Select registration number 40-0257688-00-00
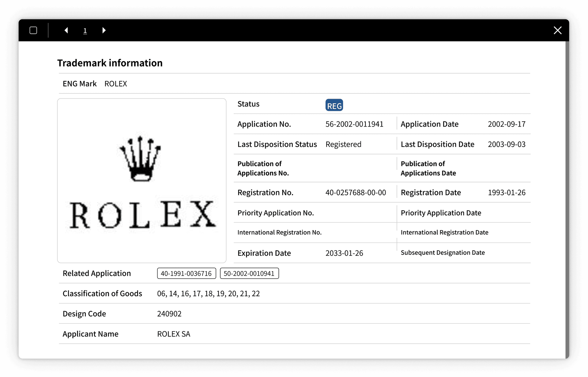 [356, 192]
